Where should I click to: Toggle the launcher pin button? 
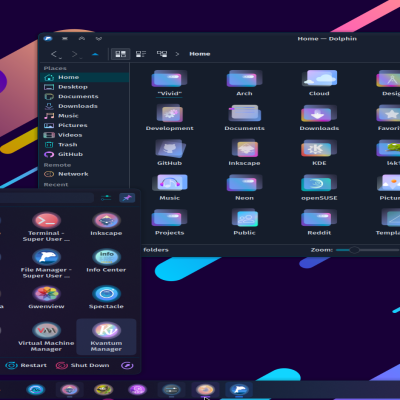tap(127, 198)
